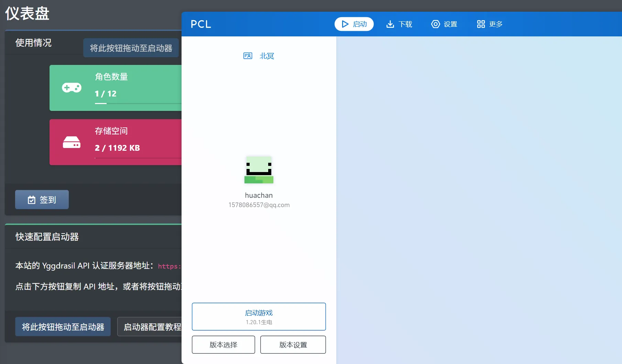Screen dimensions: 622x364
Task: Click the 北冥 login profile label
Action: tap(267, 56)
